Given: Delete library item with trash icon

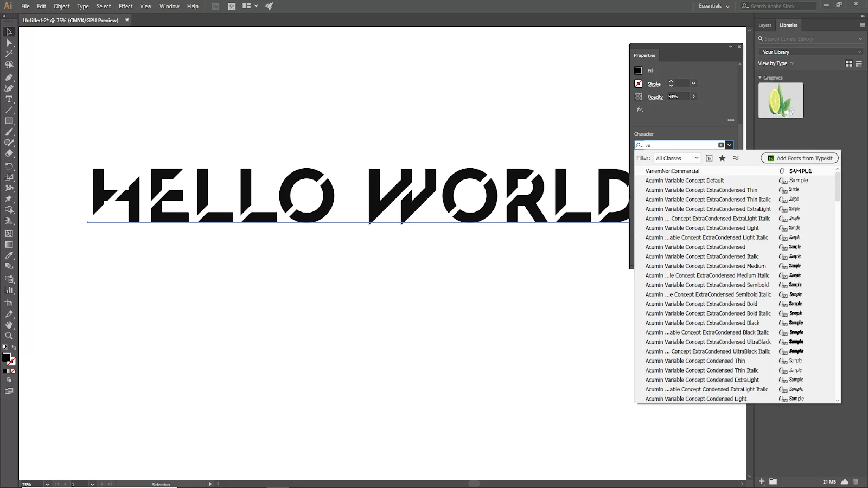Looking at the screenshot, I should [x=856, y=481].
